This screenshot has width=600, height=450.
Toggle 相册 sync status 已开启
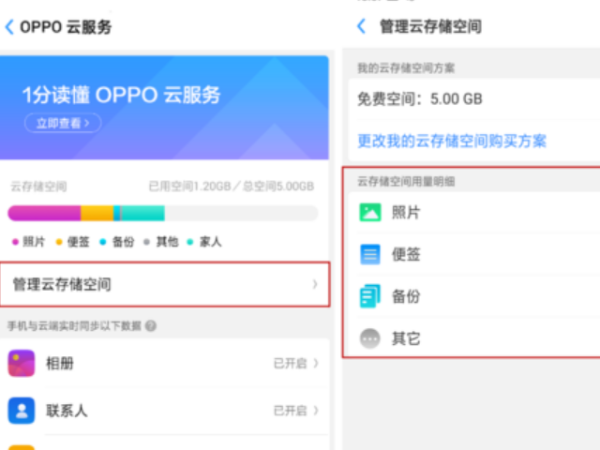(290, 363)
